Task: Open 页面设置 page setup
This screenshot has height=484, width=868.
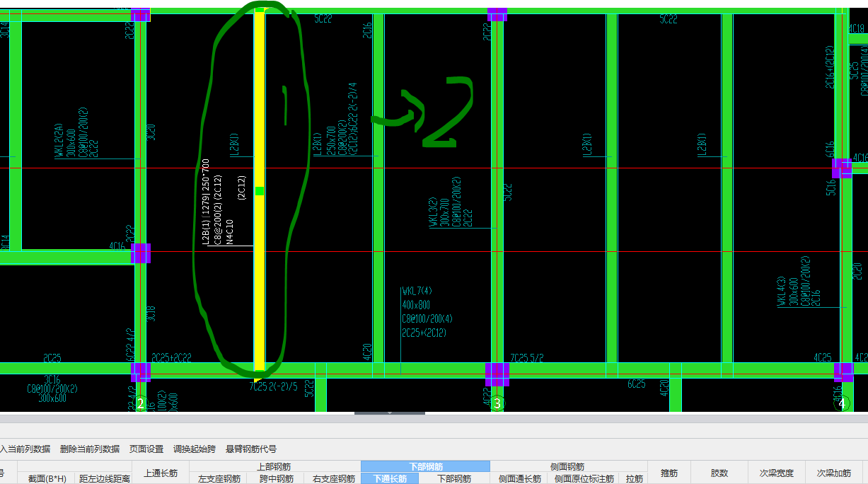Action: (146, 449)
